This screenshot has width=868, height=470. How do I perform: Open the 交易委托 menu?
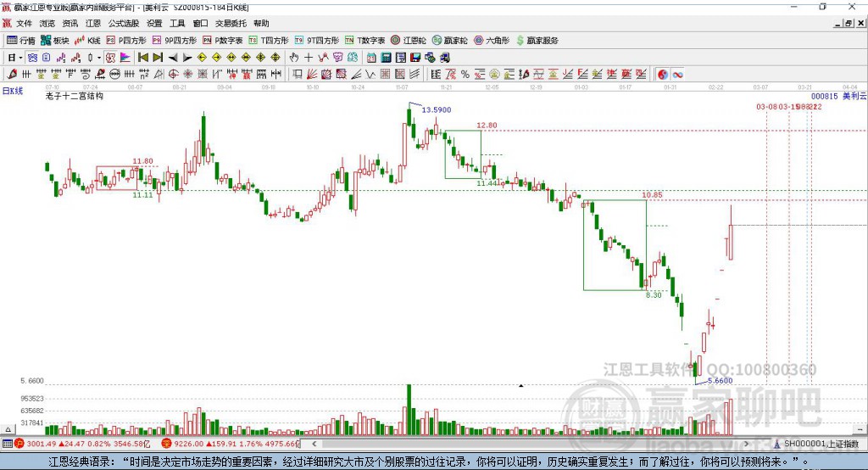231,23
